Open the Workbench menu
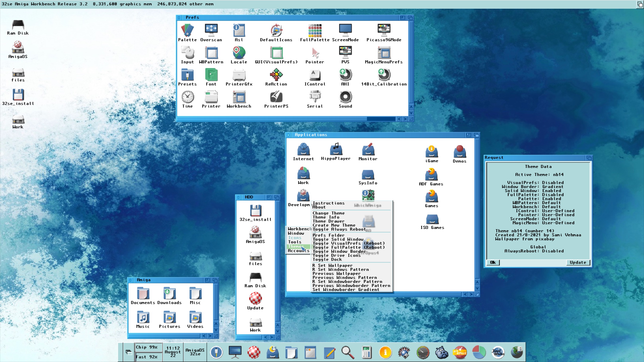 coord(299,229)
